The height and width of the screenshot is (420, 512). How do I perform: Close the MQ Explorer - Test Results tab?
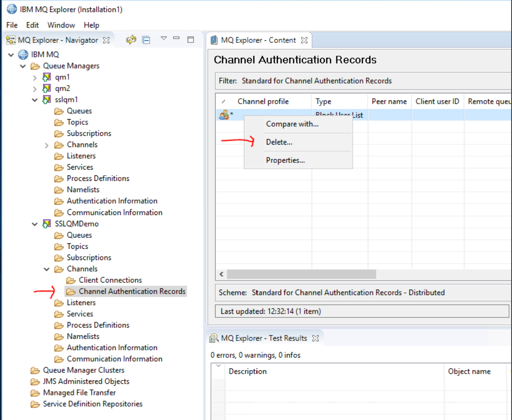[315, 338]
